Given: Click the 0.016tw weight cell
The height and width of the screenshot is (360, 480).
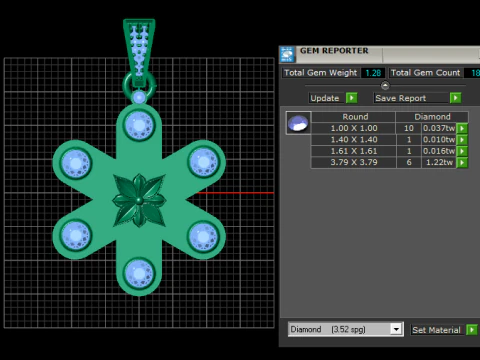Looking at the screenshot, I should click(439, 151).
